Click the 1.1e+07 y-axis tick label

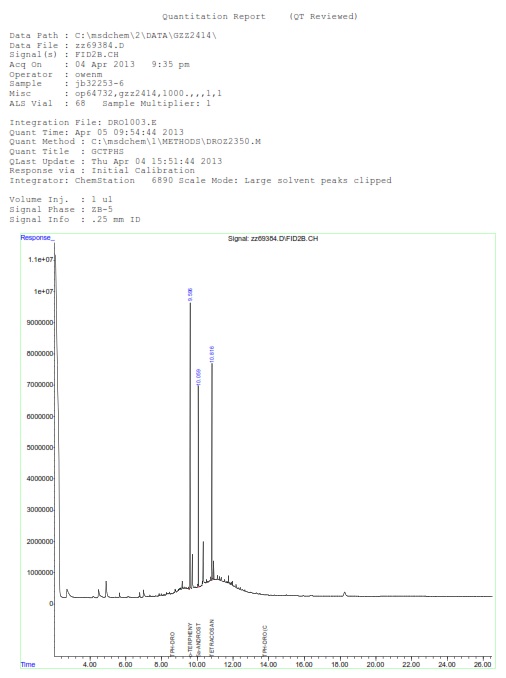click(40, 259)
